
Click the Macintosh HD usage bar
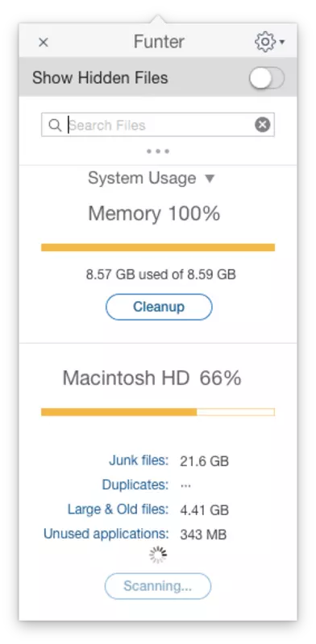tap(158, 412)
